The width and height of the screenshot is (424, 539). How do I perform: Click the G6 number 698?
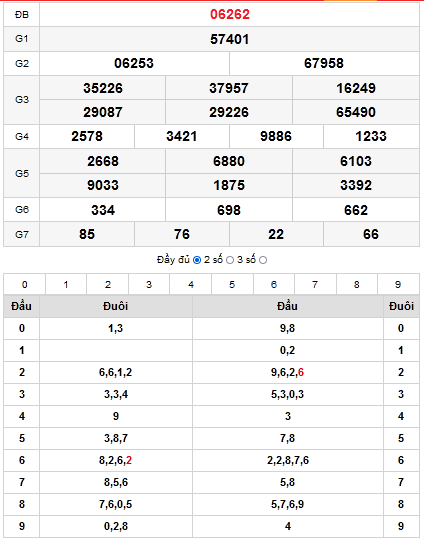click(229, 210)
